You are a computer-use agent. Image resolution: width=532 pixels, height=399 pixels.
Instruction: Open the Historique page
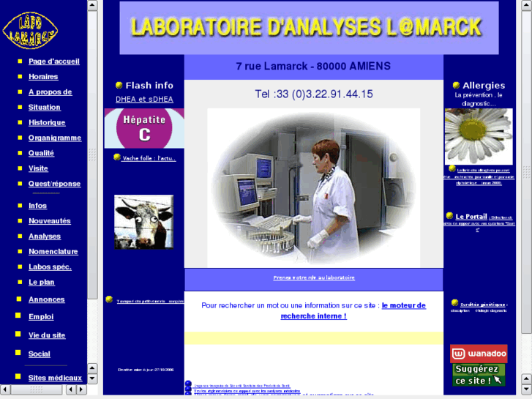click(x=47, y=122)
